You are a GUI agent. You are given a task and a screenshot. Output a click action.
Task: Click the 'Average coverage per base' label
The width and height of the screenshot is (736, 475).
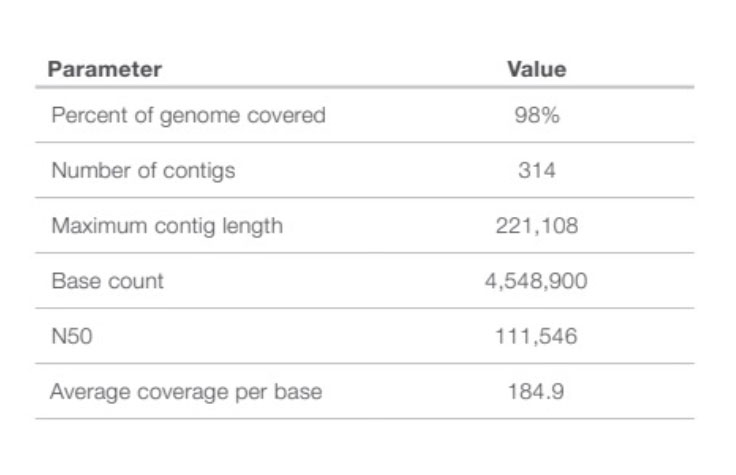[x=186, y=391]
